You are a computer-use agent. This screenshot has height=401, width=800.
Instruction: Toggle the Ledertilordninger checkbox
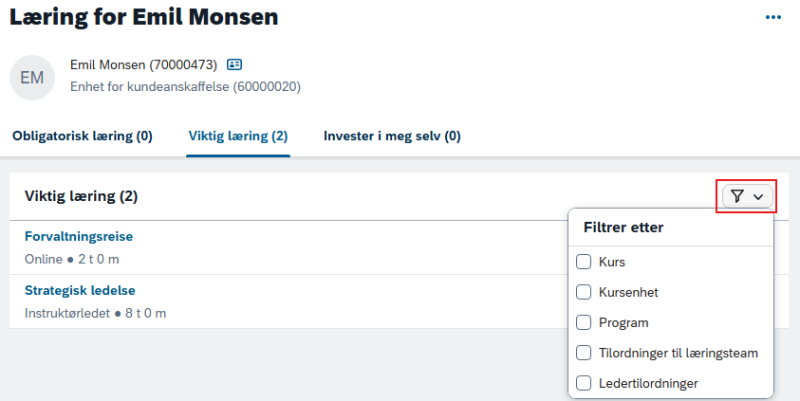click(583, 383)
